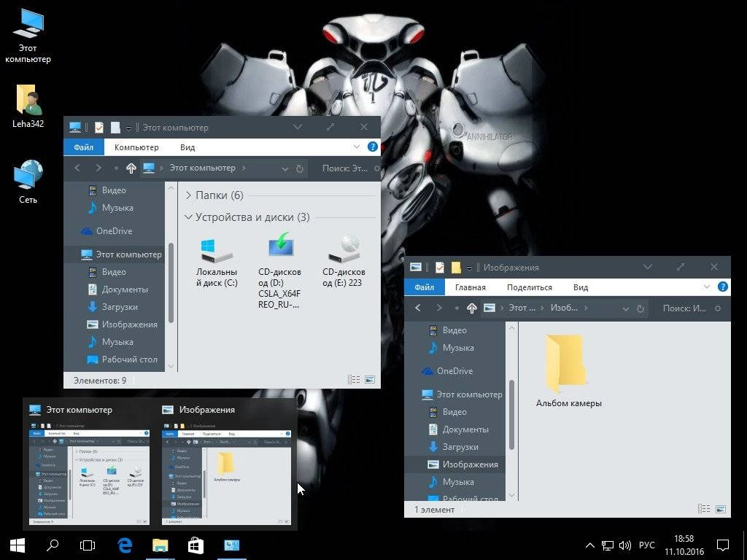Select the Локальный диск (C:) drive

click(x=217, y=262)
